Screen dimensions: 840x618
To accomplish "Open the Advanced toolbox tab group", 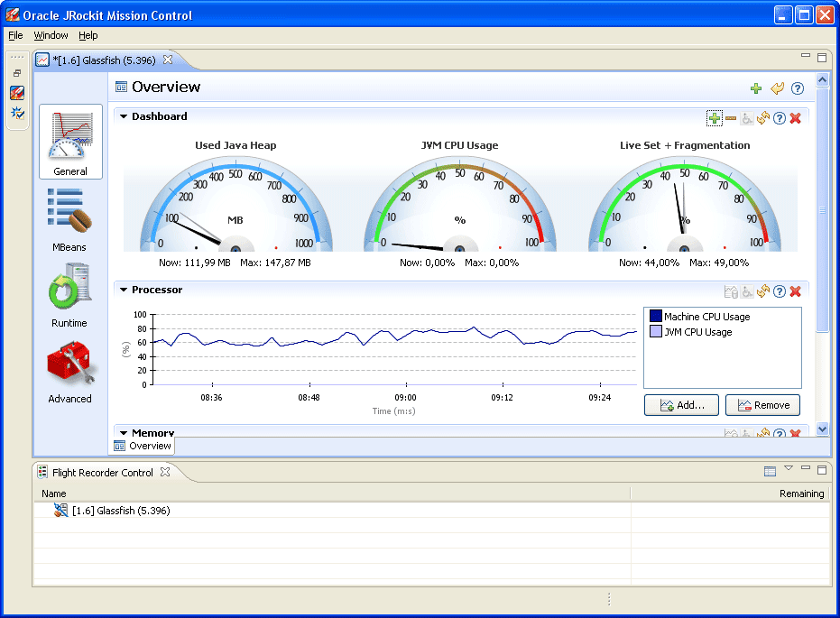I will point(69,372).
